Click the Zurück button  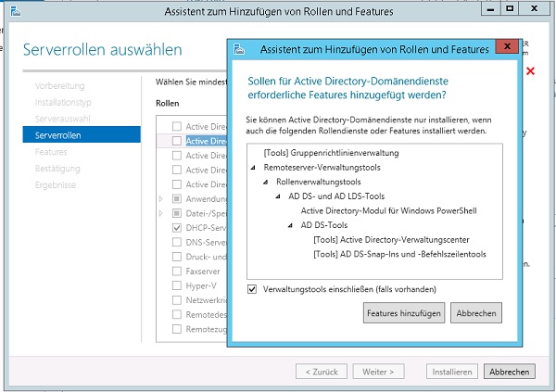pos(322,372)
